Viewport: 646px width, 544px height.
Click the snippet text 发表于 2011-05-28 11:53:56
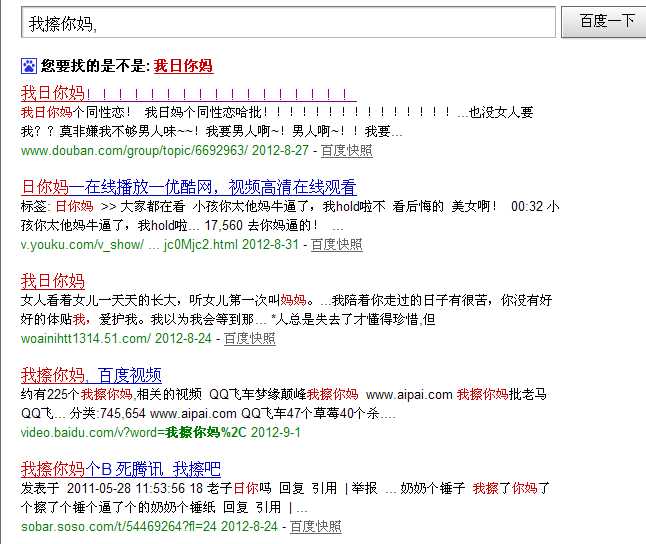105,488
